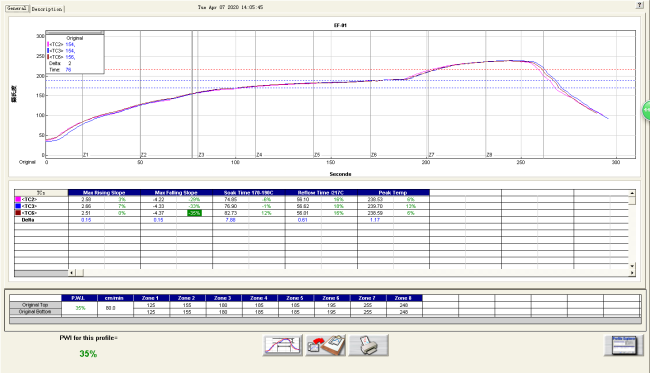Click the Zone 1 column header

151,298
